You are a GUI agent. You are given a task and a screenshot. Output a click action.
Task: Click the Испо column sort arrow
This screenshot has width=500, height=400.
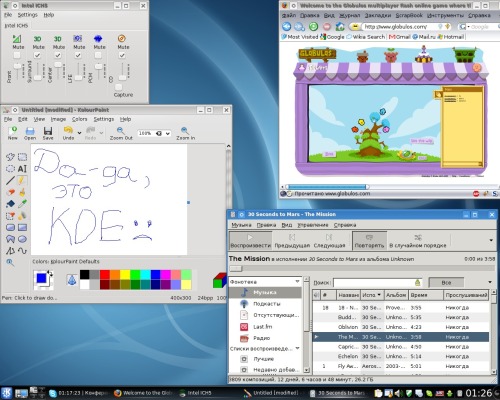379,295
